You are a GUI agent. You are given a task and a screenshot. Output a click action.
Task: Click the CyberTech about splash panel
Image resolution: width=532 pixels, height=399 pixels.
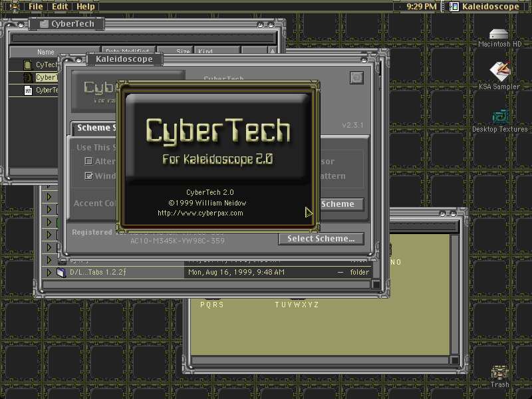[218, 156]
